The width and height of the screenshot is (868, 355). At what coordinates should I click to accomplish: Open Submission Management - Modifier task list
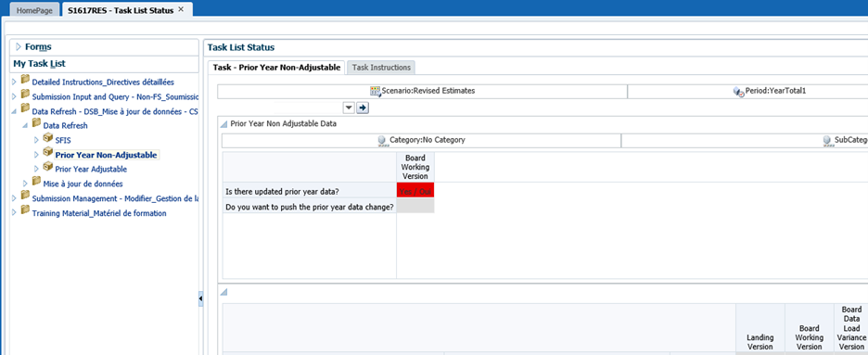click(x=115, y=198)
